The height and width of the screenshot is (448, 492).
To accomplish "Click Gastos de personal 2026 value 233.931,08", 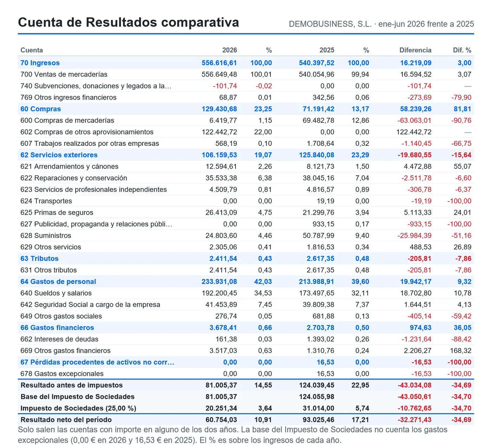I will click(x=219, y=281).
